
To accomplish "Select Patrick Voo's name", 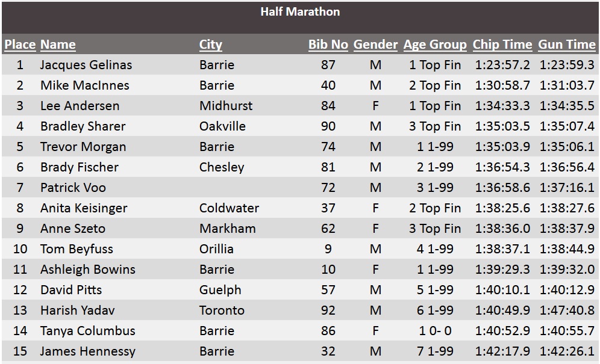I will [x=73, y=187].
